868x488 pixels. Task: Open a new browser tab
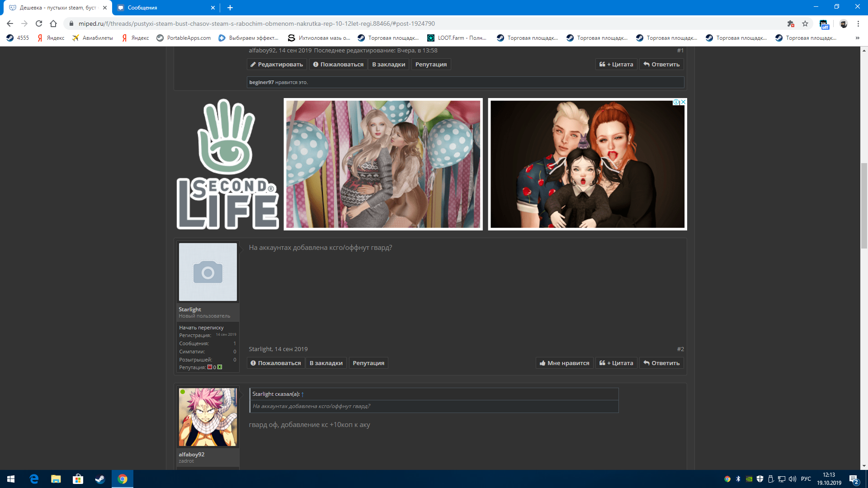[230, 8]
